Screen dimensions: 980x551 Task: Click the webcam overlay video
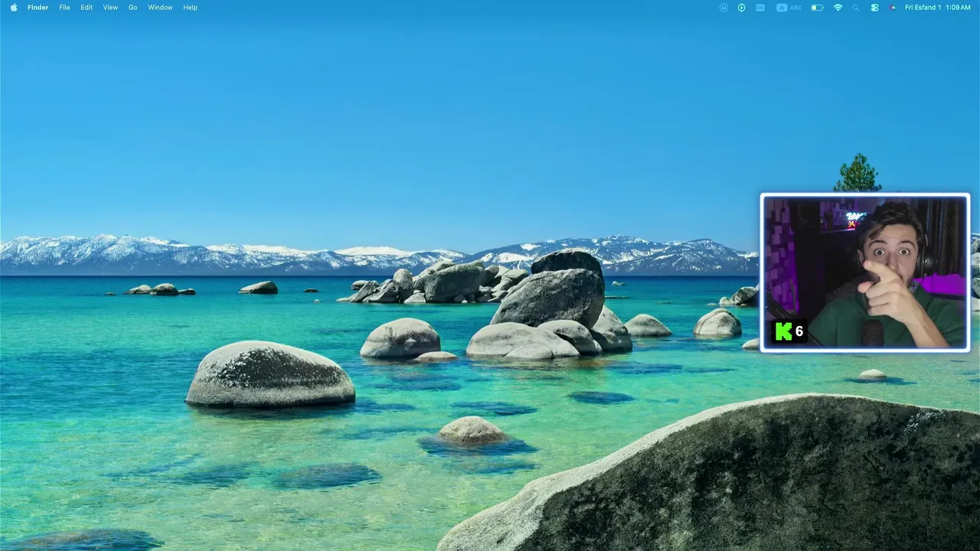865,272
